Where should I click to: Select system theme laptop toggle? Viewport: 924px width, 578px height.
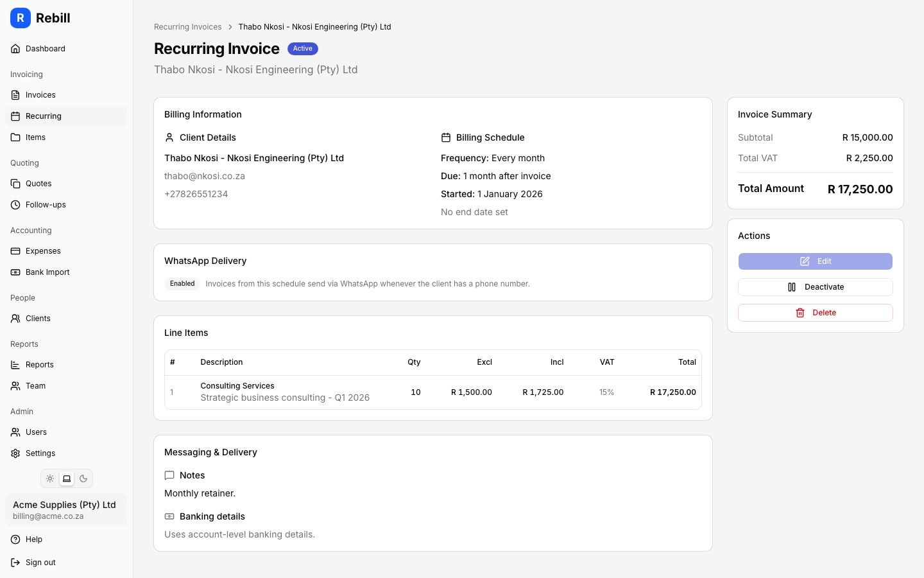[67, 478]
